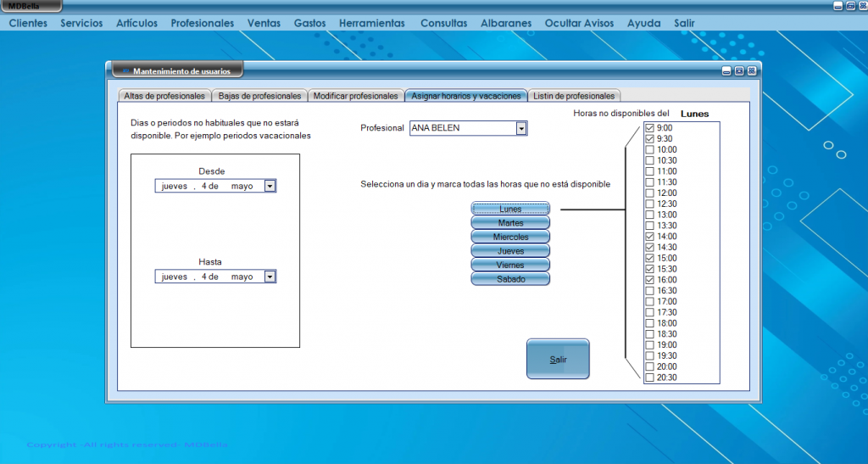
Task: Open the Clientes menu
Action: tap(28, 23)
